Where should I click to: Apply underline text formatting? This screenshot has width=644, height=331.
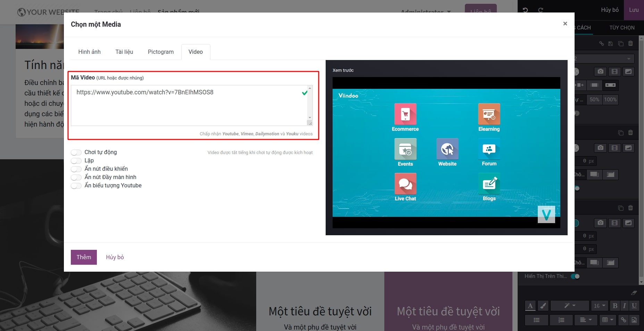click(634, 306)
